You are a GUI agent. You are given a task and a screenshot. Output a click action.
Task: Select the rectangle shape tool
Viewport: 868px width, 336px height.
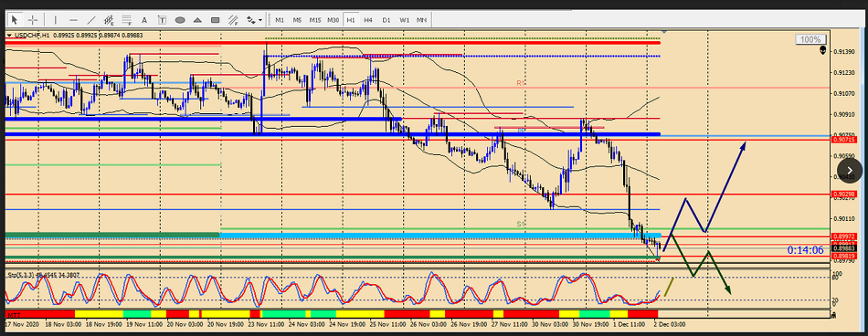[x=216, y=20]
